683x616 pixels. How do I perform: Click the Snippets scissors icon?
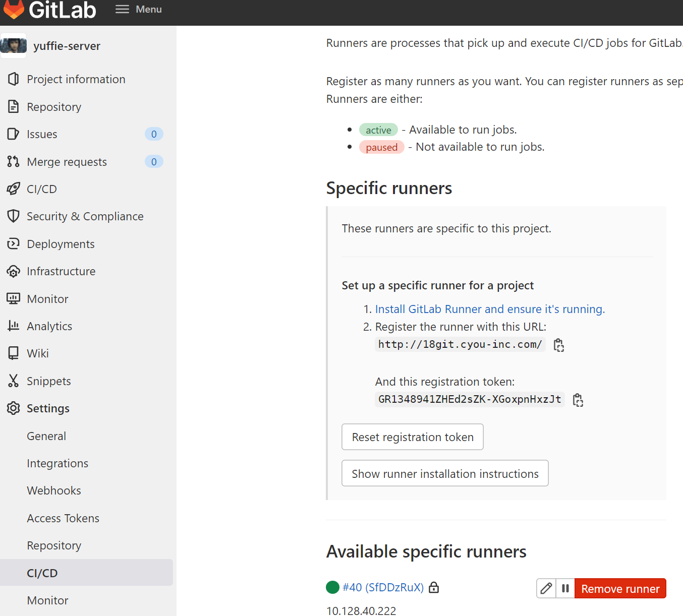14,381
